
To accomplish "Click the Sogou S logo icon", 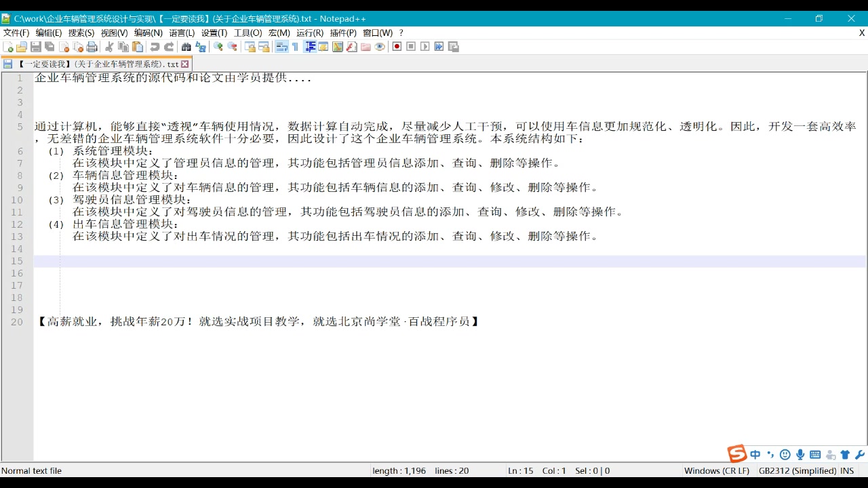I will pos(736,453).
